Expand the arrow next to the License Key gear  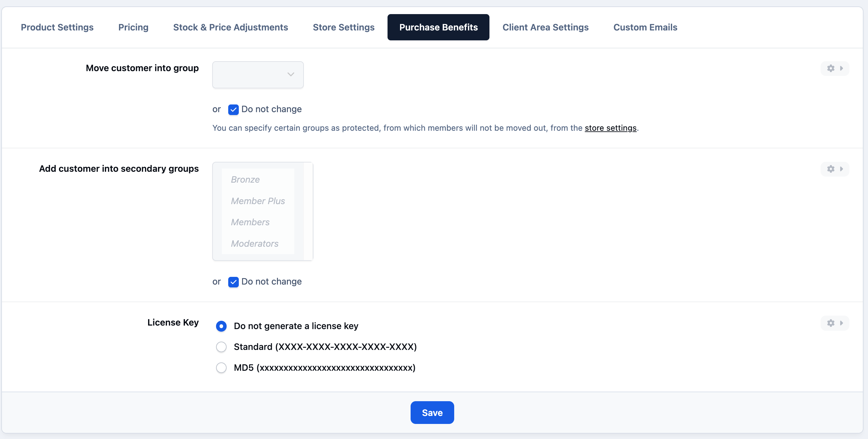pyautogui.click(x=841, y=323)
